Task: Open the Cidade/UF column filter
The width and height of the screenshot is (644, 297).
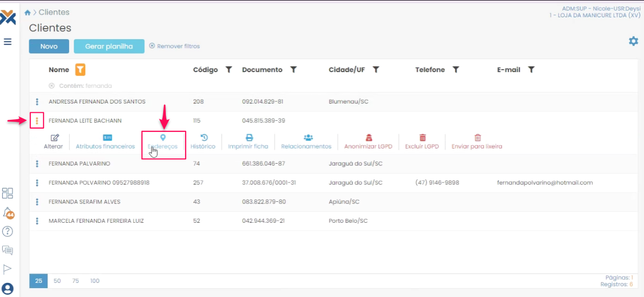Action: tap(376, 70)
